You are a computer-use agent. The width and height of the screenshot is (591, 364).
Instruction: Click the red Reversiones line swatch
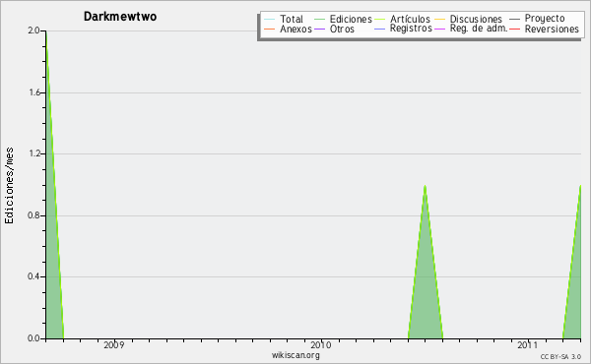coord(514,29)
